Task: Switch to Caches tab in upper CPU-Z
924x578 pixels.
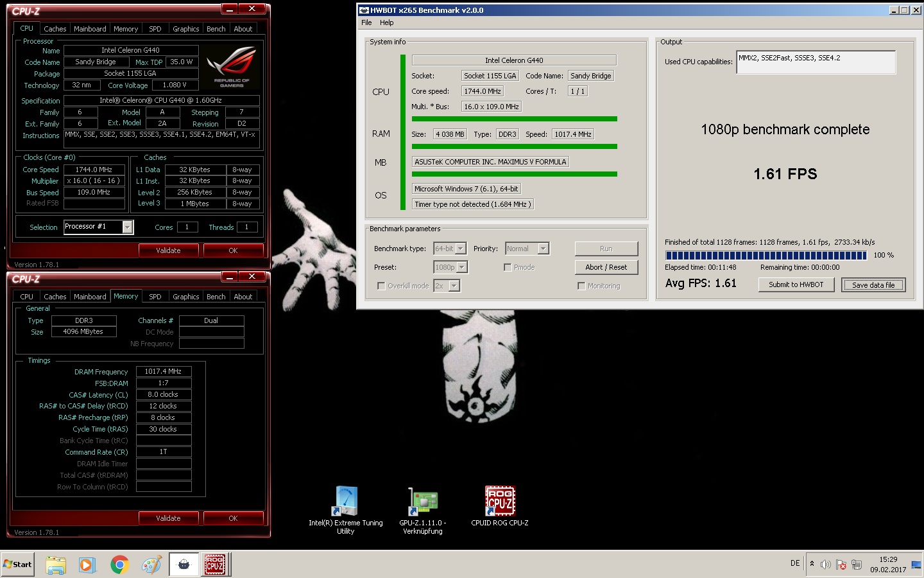Action: pyautogui.click(x=55, y=29)
